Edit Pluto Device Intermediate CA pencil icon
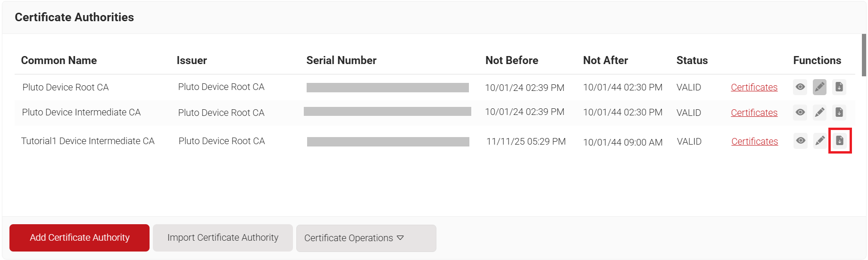Screen dimensions: 868x260 point(819,113)
